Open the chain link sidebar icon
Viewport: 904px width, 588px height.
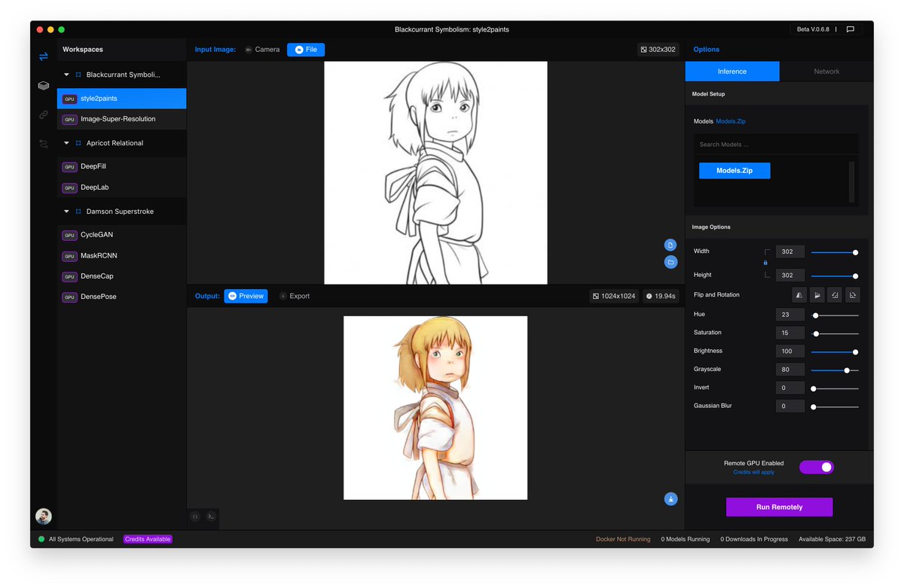coord(44,115)
